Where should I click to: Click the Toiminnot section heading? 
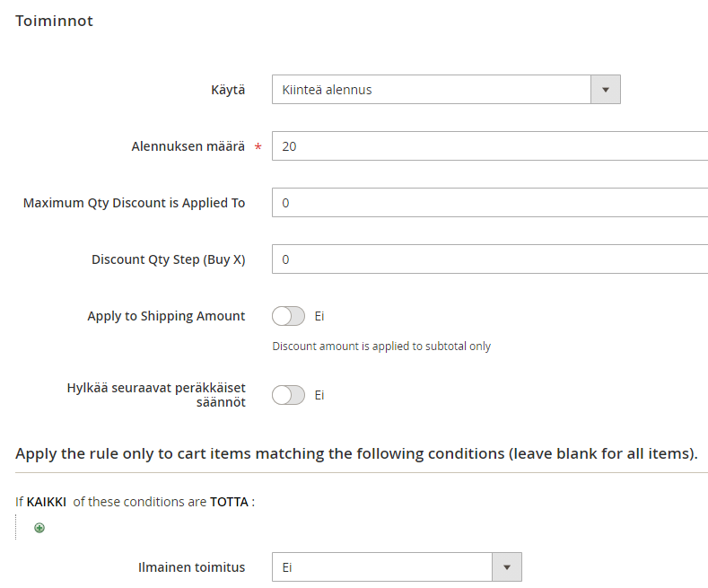click(54, 21)
